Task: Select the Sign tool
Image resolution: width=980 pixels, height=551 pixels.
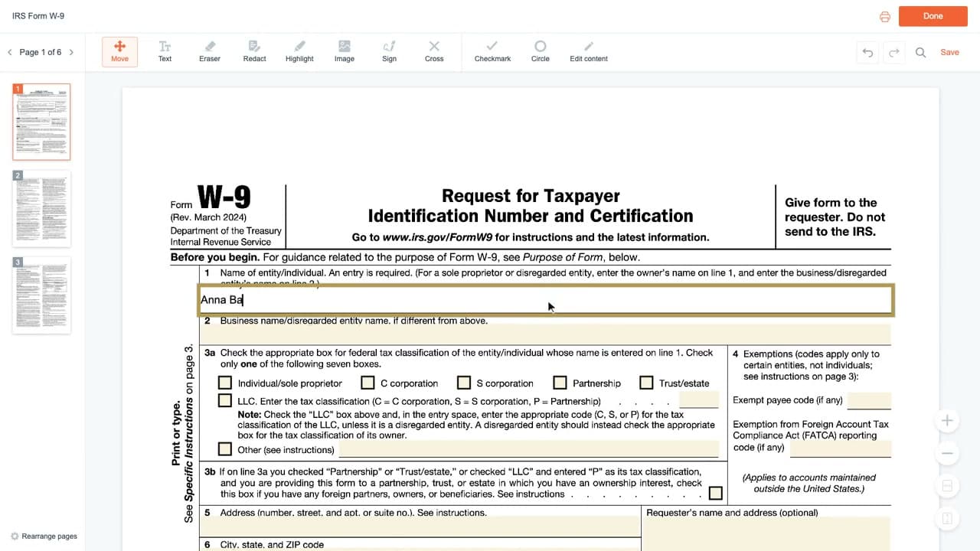Action: point(389,51)
